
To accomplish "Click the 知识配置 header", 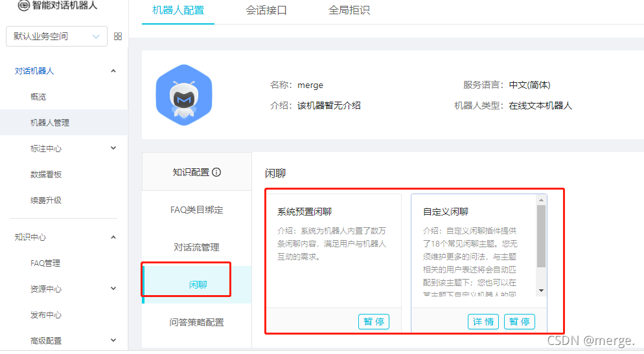I will [x=197, y=172].
